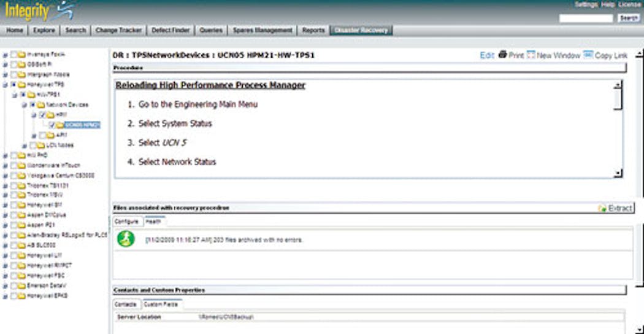
Task: Expand the Aspen IP21 tree node
Action: point(6,226)
